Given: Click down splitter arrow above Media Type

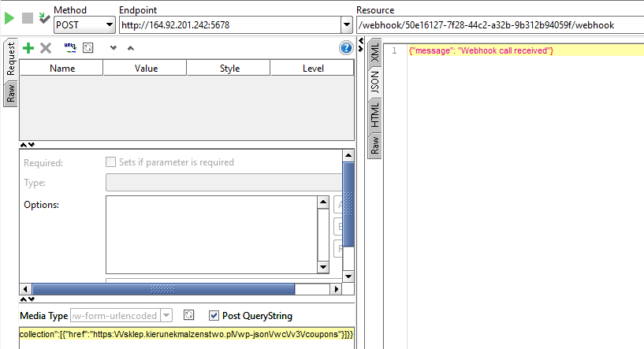Looking at the screenshot, I should pos(32,299).
